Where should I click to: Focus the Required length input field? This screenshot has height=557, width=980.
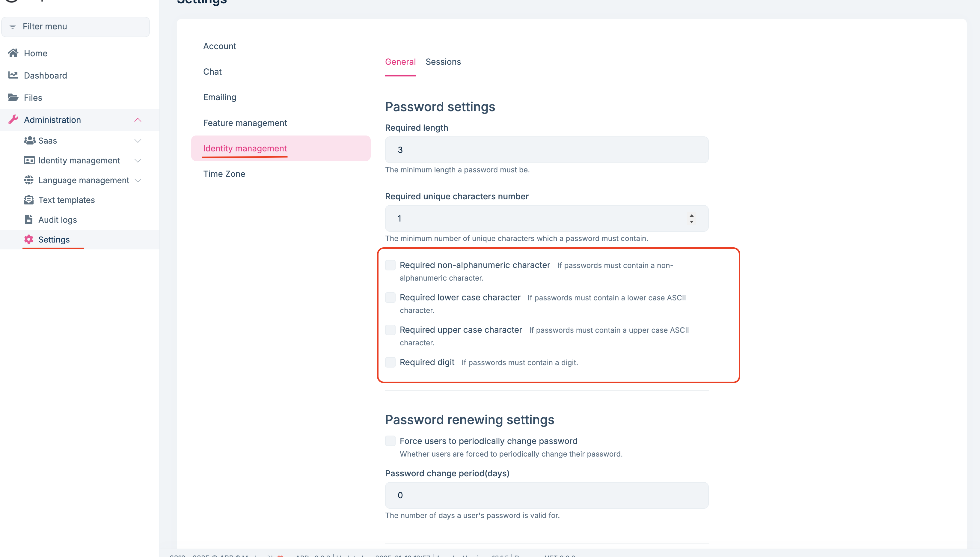pos(546,150)
